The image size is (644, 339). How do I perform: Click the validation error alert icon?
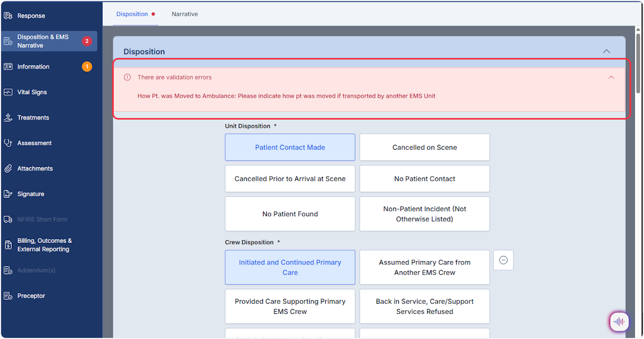pyautogui.click(x=127, y=77)
